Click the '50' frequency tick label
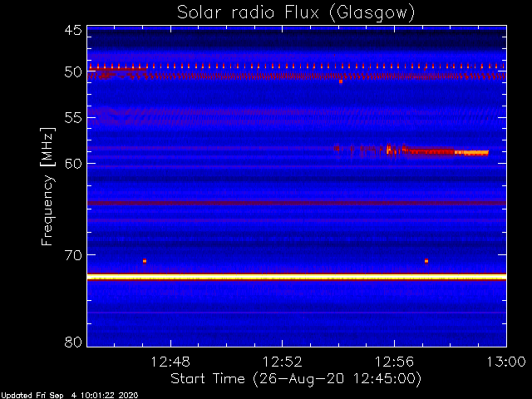Screen dimensions: 532x399 click(x=73, y=72)
